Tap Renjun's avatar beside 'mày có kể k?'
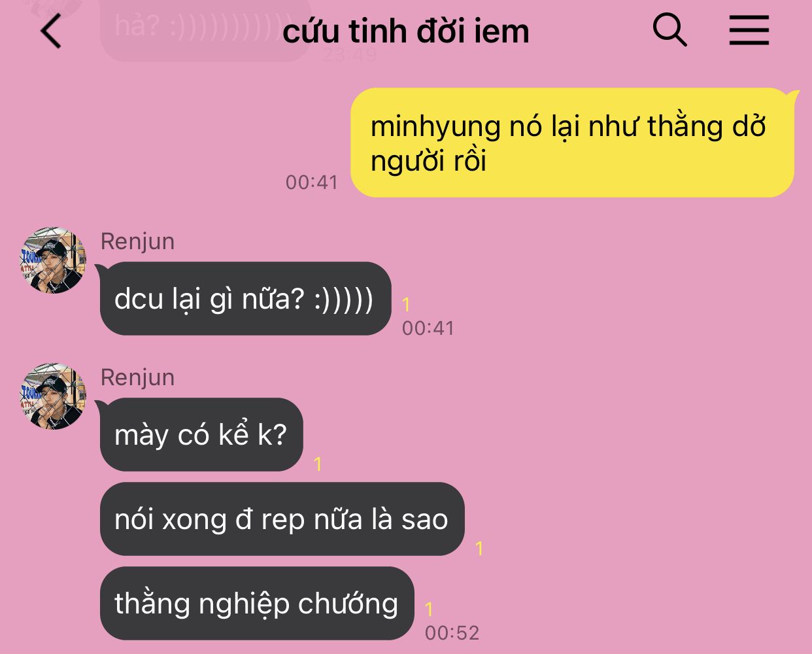The width and height of the screenshot is (812, 654). [x=53, y=396]
